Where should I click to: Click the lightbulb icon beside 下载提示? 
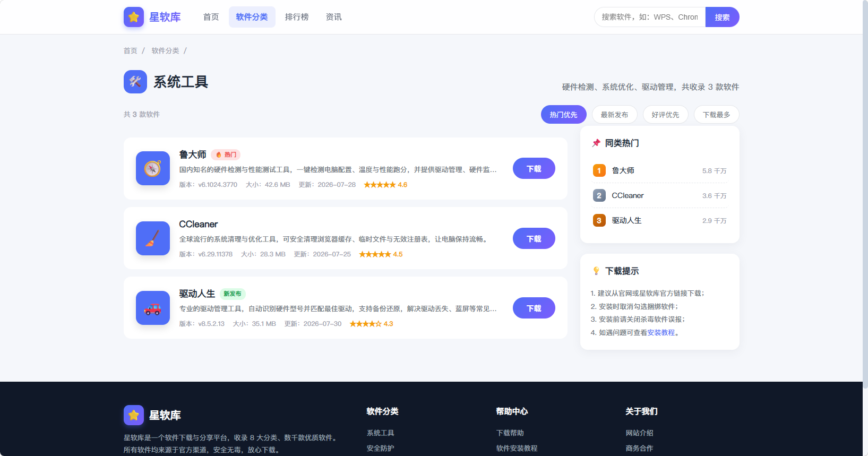tap(596, 271)
